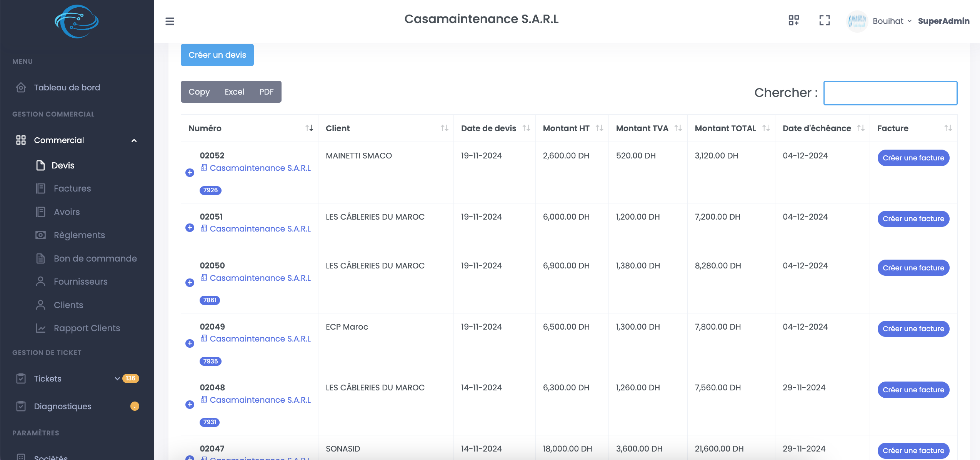Viewport: 980px width, 460px height.
Task: Expand row details for devis 02049
Action: point(190,343)
